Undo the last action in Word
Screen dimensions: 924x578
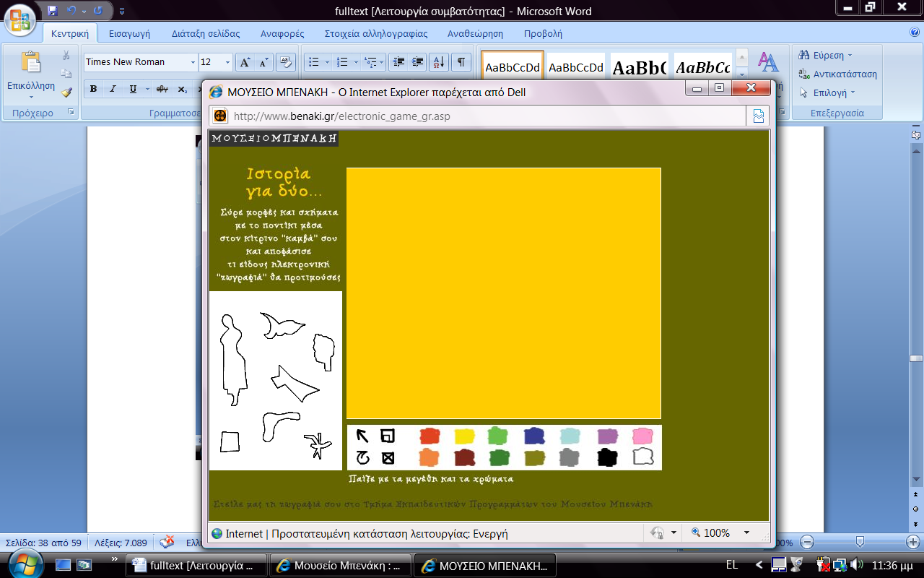tap(71, 11)
